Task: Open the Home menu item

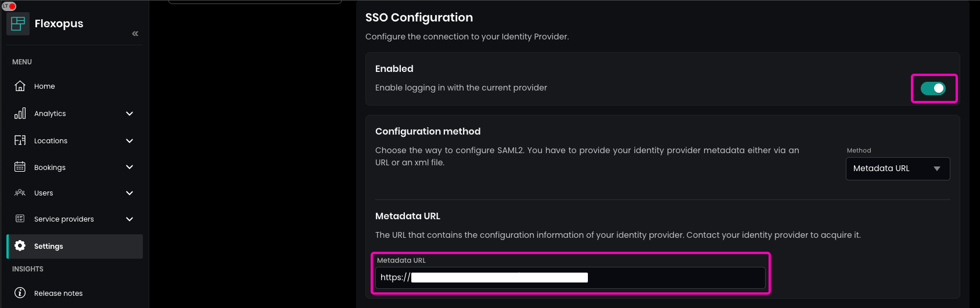Action: coord(45,86)
